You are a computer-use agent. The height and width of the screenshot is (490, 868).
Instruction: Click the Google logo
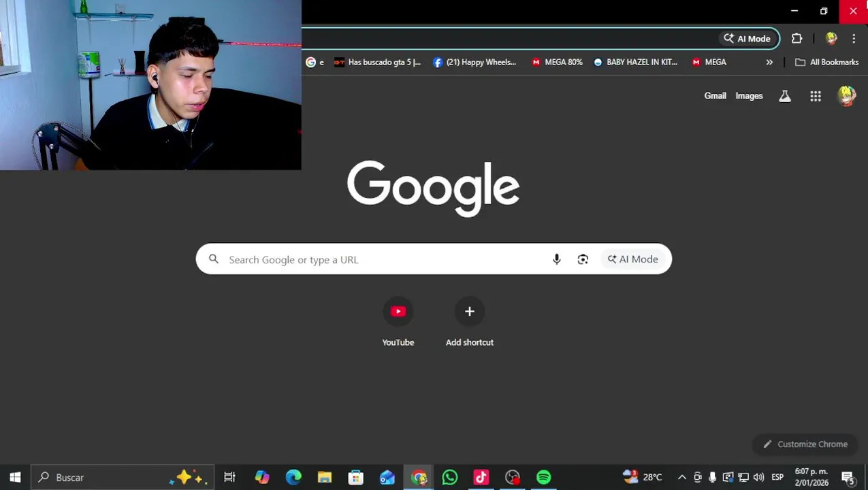pyautogui.click(x=433, y=189)
